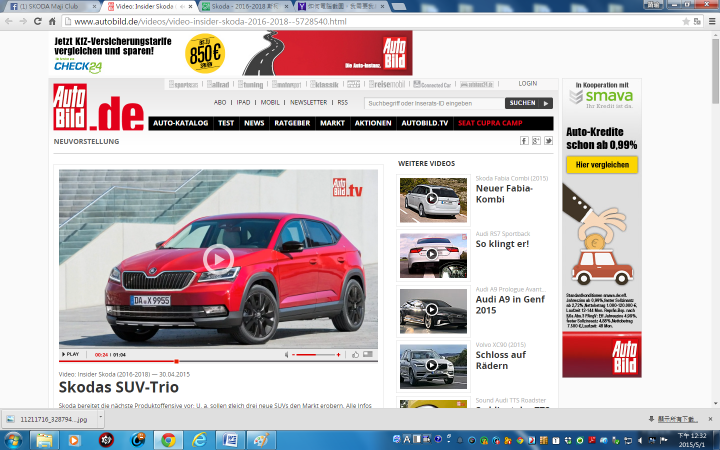Screen dimensions: 720x450
Task: Expand the download item dropdown arrow
Action: coord(101,418)
